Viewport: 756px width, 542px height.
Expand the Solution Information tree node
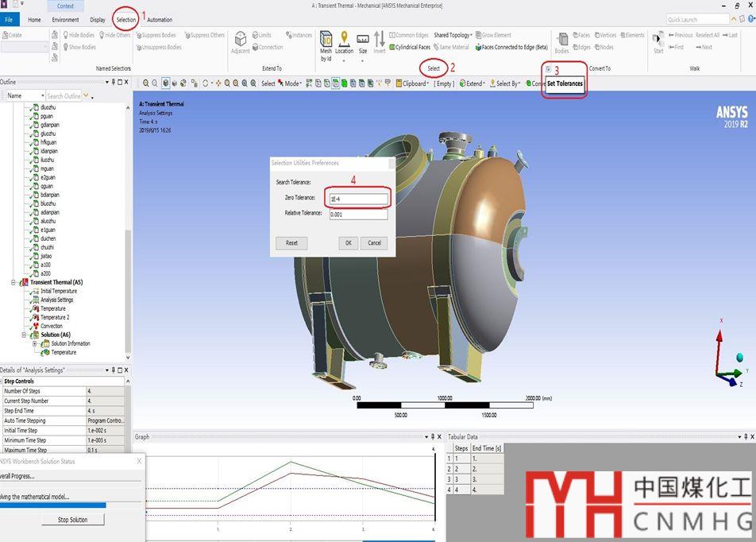click(x=35, y=343)
